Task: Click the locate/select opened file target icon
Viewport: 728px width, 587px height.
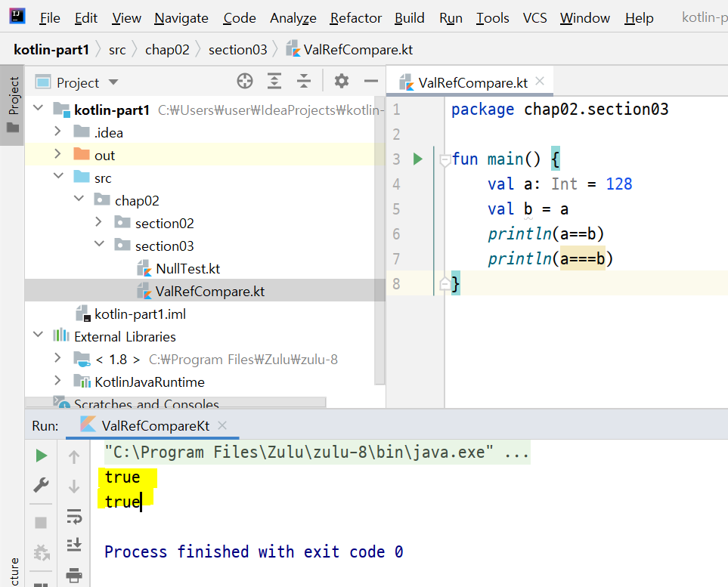Action: [x=245, y=81]
